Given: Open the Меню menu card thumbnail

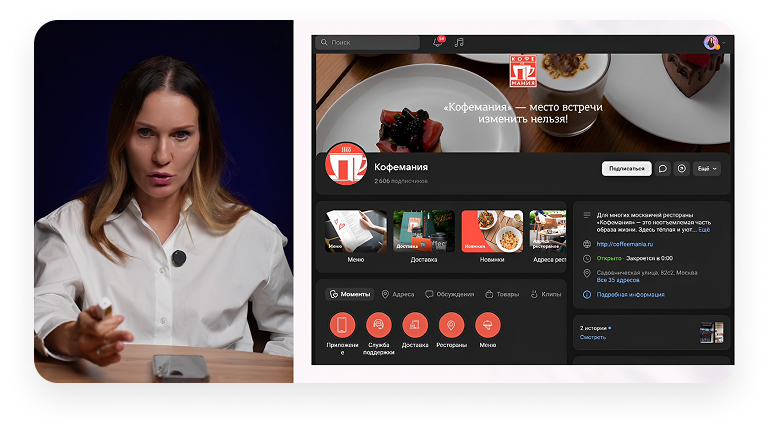Looking at the screenshot, I should (x=356, y=231).
